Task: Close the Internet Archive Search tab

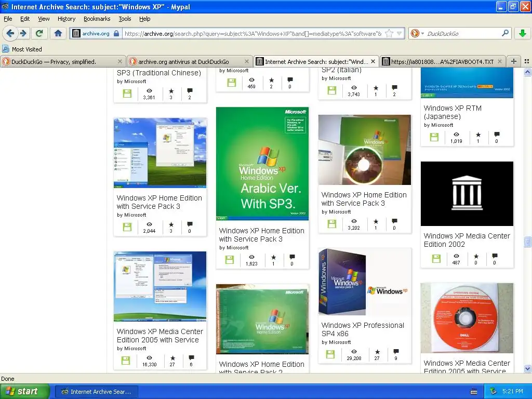Action: (x=373, y=61)
